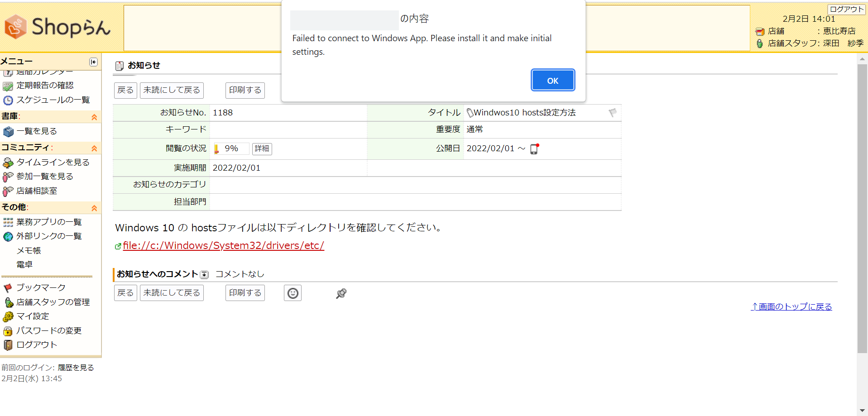Open the file:// hosts directory link
Image resolution: width=868 pixels, height=416 pixels.
coord(224,245)
